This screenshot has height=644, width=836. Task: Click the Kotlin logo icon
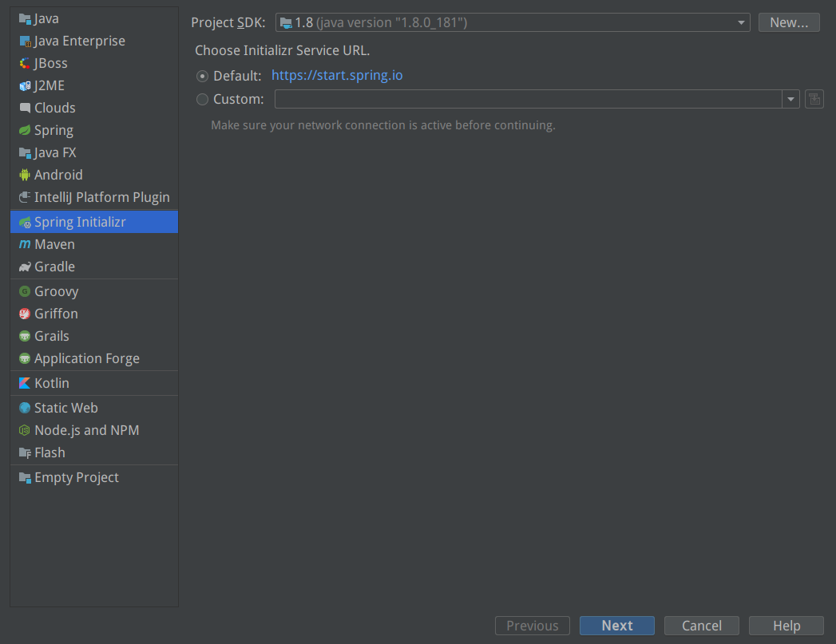[x=25, y=384]
